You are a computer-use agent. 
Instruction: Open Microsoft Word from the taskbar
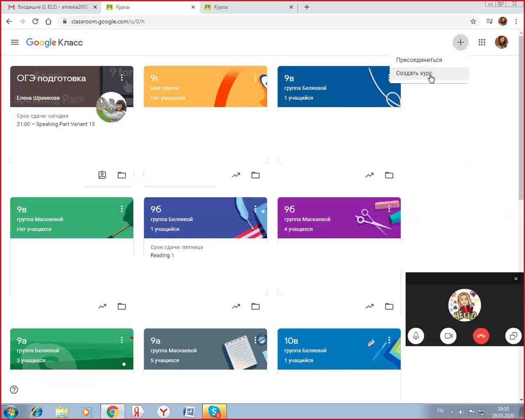[189, 412]
